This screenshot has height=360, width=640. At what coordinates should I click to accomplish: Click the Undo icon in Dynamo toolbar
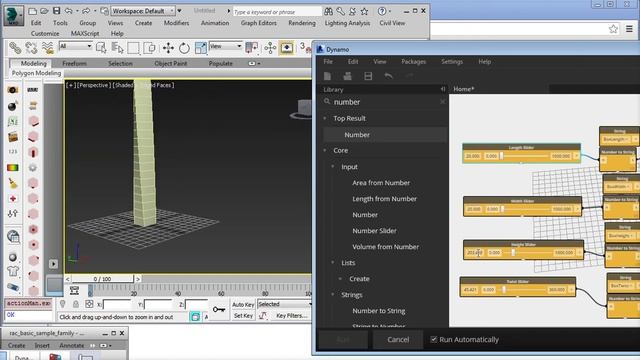(388, 76)
